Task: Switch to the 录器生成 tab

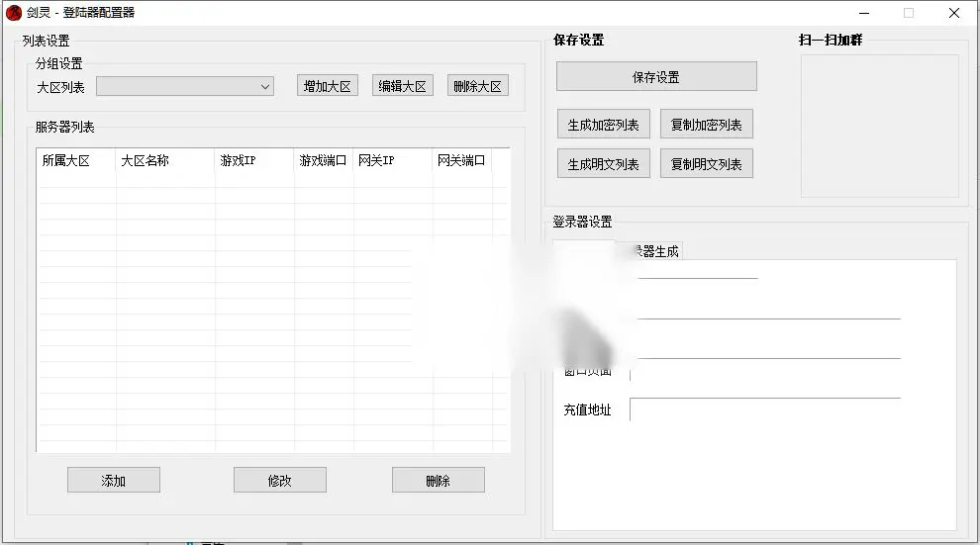Action: pyautogui.click(x=655, y=251)
